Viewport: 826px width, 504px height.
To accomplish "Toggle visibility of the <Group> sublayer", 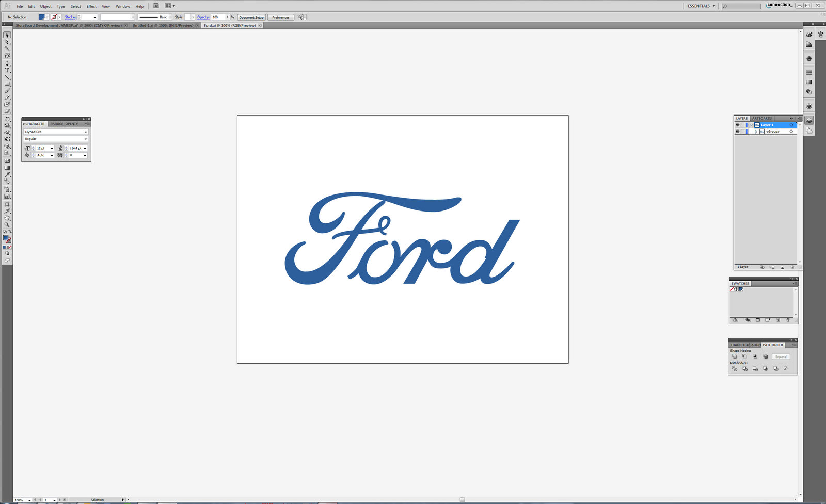I will tap(737, 132).
